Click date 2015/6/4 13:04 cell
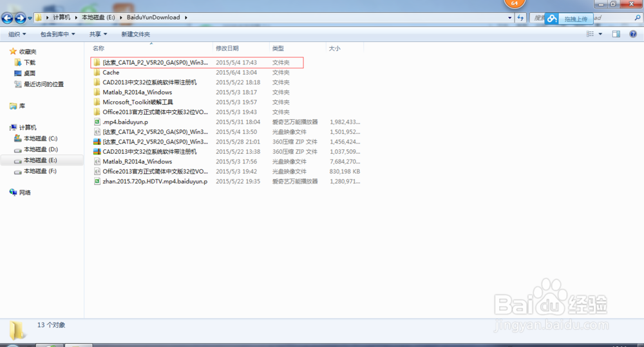 pyautogui.click(x=236, y=72)
